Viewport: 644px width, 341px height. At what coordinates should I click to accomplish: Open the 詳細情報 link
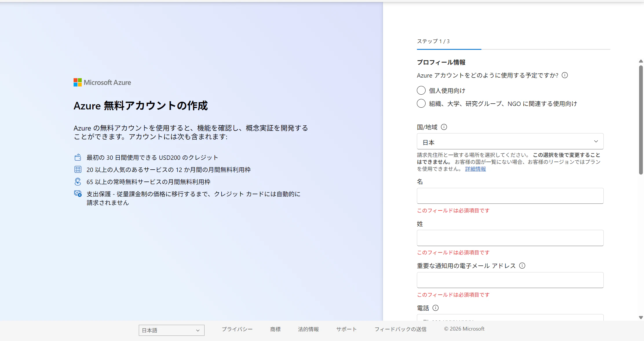[475, 169]
